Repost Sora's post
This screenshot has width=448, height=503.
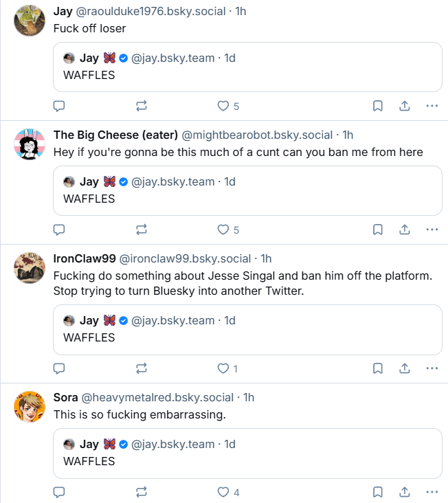pyautogui.click(x=142, y=492)
